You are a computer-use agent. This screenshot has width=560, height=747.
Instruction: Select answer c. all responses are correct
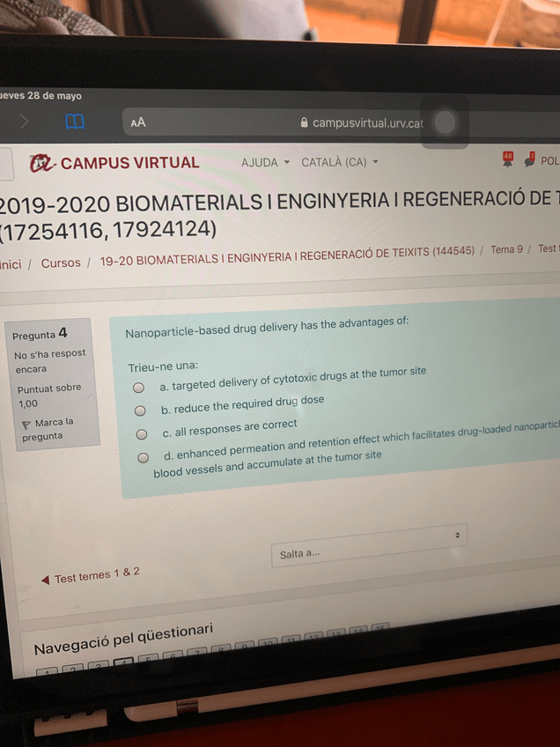[x=142, y=434]
